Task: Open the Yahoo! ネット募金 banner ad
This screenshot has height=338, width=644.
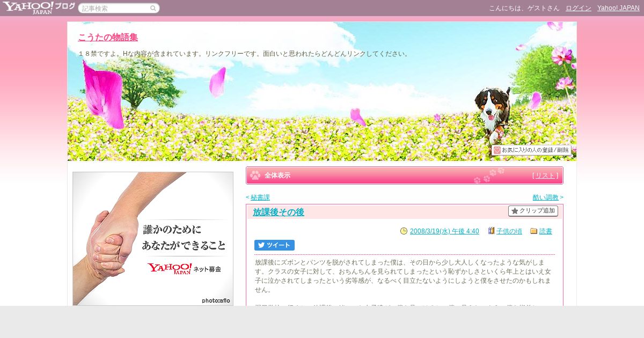Action: click(153, 239)
